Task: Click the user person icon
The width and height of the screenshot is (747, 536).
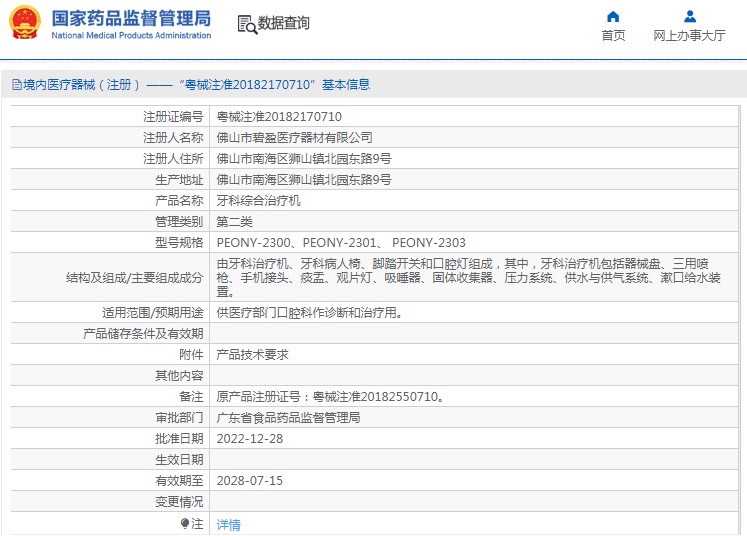Action: point(689,17)
